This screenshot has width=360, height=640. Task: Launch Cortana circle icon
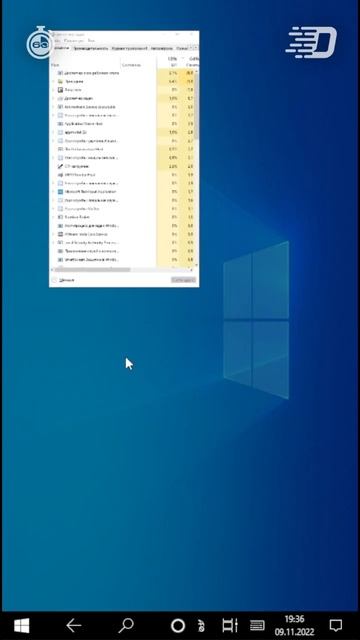[x=178, y=625]
